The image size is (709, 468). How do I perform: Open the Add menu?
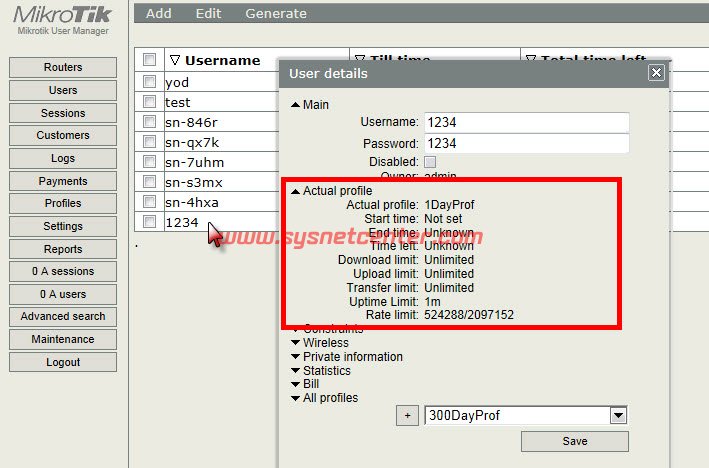[158, 13]
